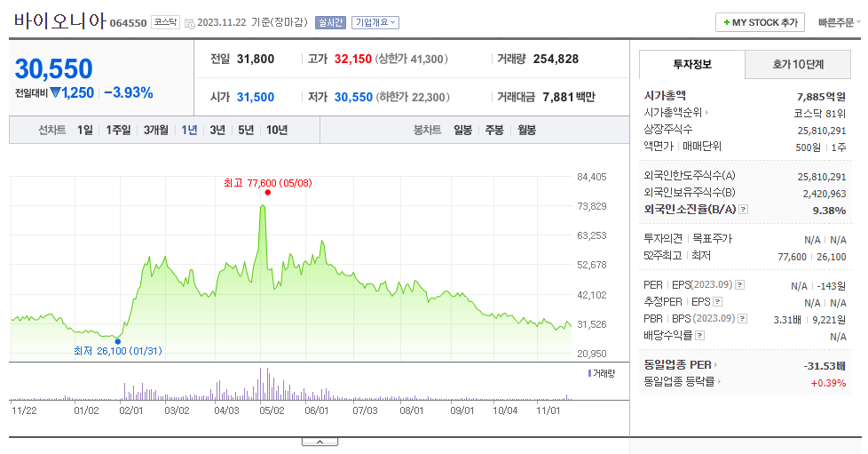Click the 고가 value 32,150
Image resolution: width=868 pixels, height=454 pixels.
[352, 59]
